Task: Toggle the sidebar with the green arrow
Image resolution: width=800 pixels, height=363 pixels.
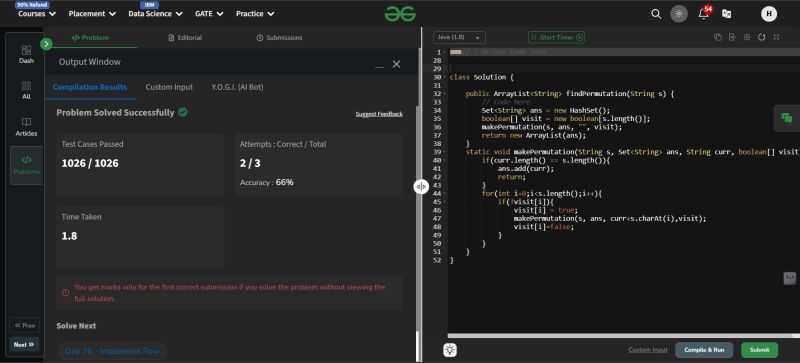Action: [46, 44]
